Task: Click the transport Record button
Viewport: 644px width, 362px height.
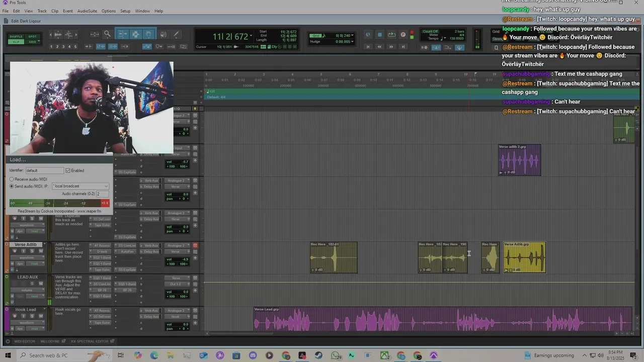Action: (x=403, y=35)
